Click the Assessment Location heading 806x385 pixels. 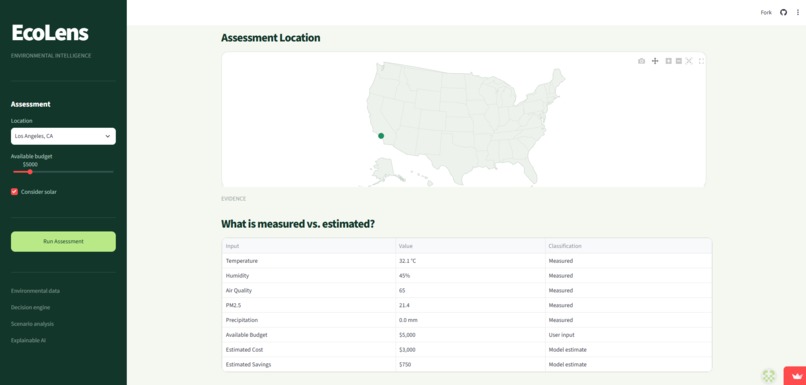(x=270, y=38)
